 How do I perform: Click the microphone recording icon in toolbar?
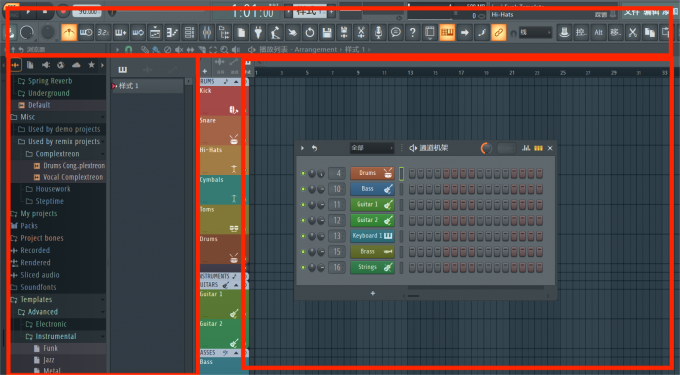(x=378, y=33)
